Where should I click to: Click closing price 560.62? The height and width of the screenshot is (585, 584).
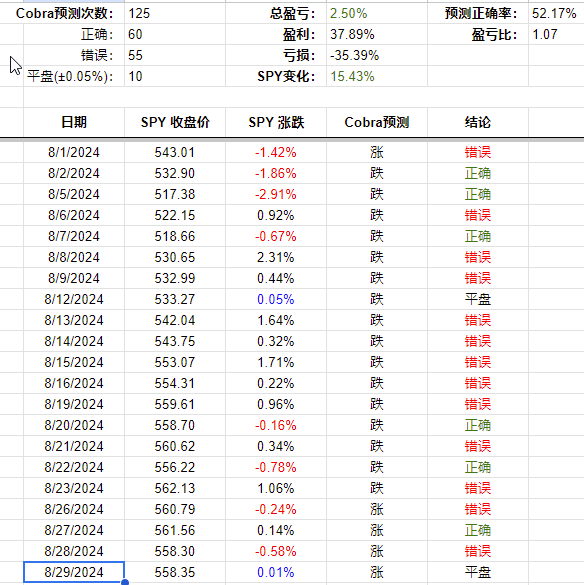coord(175,446)
